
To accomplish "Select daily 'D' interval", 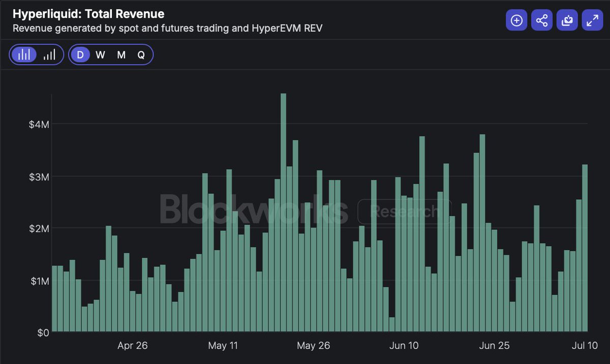I will 80,55.
